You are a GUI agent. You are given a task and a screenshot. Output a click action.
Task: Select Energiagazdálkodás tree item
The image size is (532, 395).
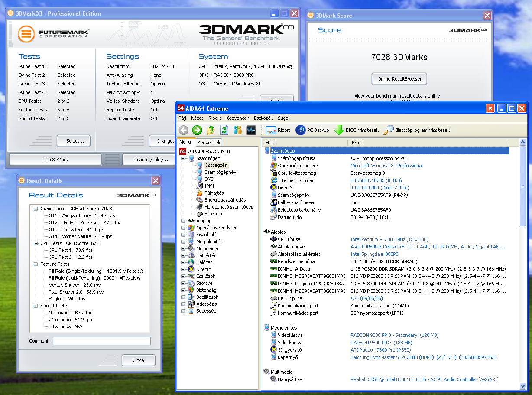point(225,200)
